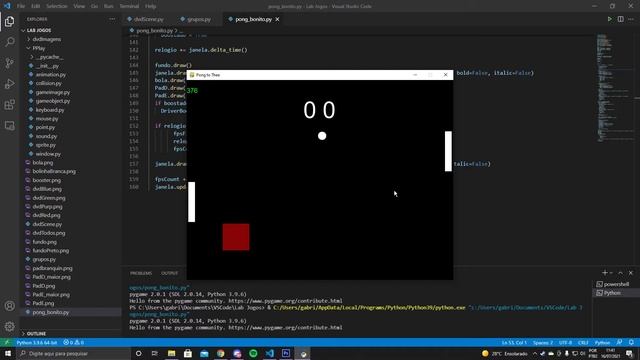The width and height of the screenshot is (640, 360).
Task: Open File Explorer from the taskbar
Action: click(x=171, y=353)
